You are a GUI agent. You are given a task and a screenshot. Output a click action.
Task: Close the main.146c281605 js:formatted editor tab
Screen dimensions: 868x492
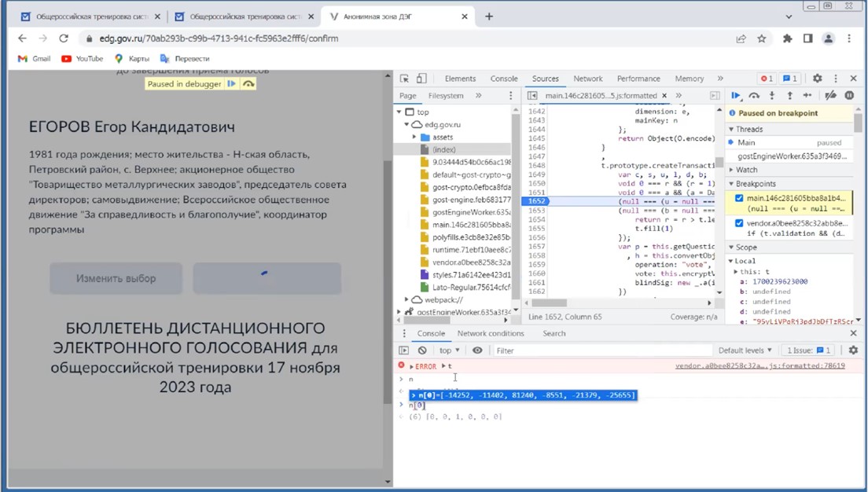tap(664, 96)
